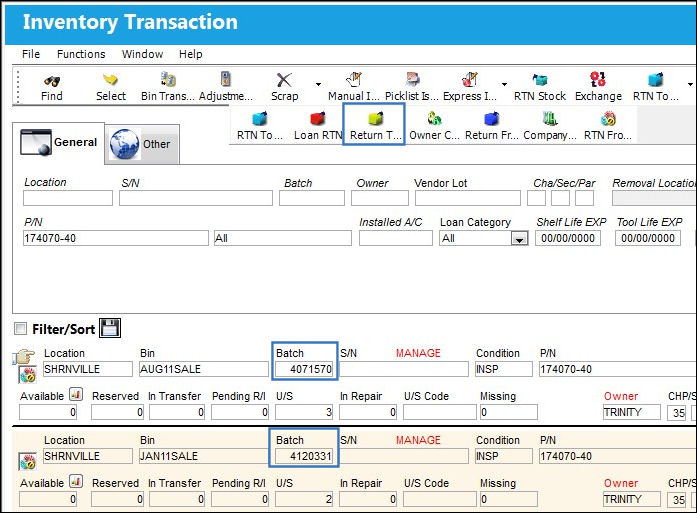Click the first Cha/Sec/Par box
The width and height of the screenshot is (697, 513).
coord(536,198)
